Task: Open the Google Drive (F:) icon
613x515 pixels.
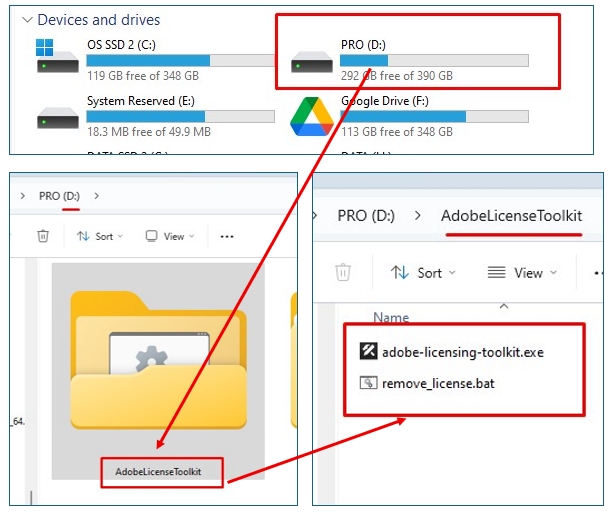Action: pyautogui.click(x=312, y=117)
